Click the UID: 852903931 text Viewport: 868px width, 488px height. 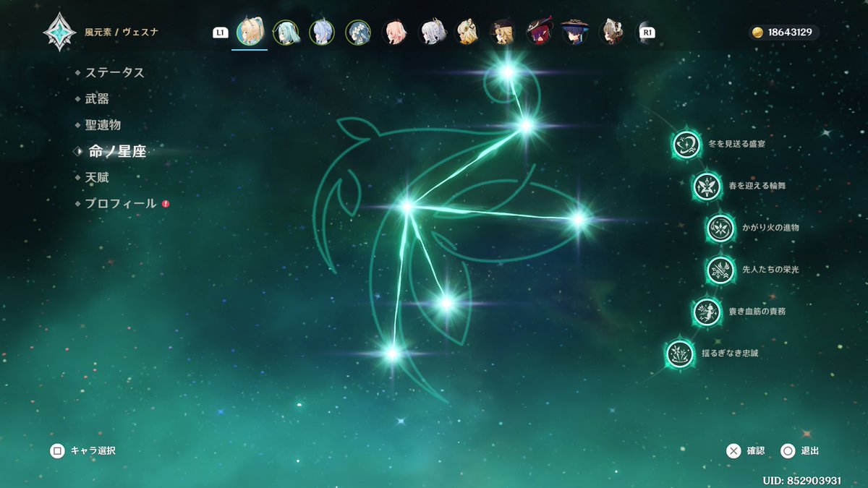801,481
